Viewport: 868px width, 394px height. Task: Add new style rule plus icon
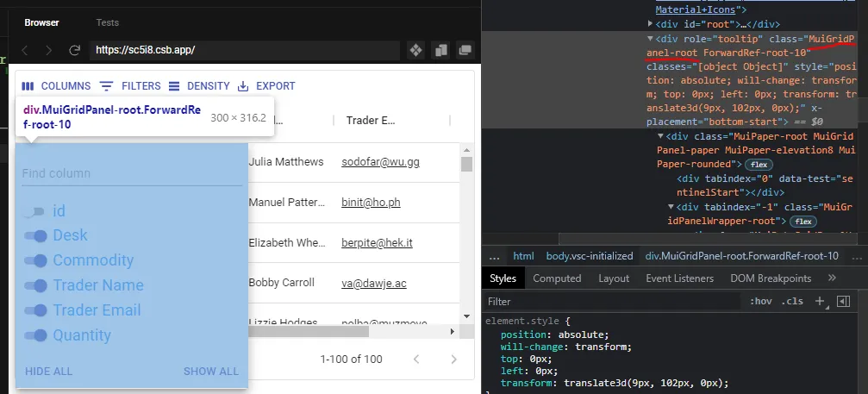point(821,302)
